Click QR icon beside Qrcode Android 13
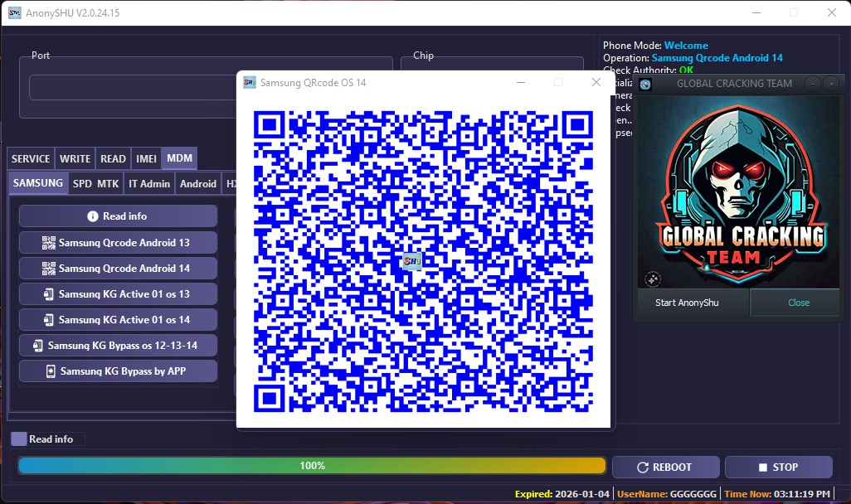The image size is (851, 504). click(x=49, y=243)
